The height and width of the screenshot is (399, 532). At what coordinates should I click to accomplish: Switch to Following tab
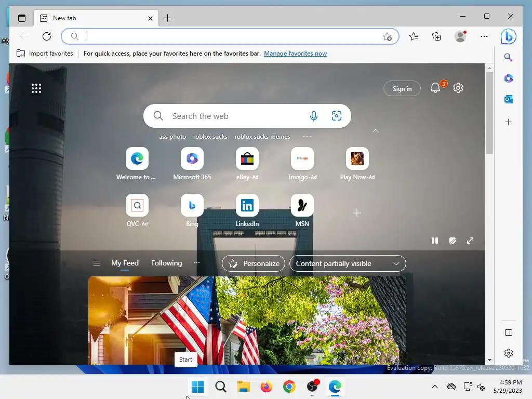166,263
